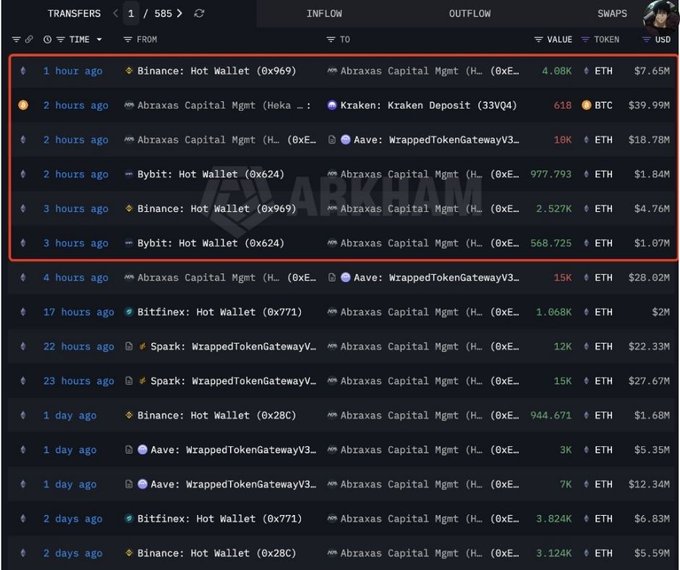Click Ethereum chain icon in 1 hour ago row
Image resolution: width=680 pixels, height=570 pixels.
coord(23,71)
